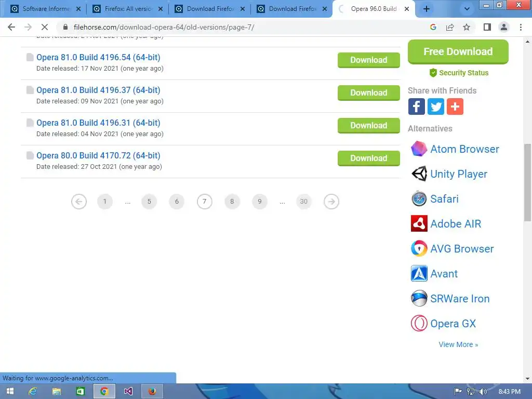Download Opera 80.0 Build 4170.72
The width and height of the screenshot is (532, 399).
click(369, 158)
